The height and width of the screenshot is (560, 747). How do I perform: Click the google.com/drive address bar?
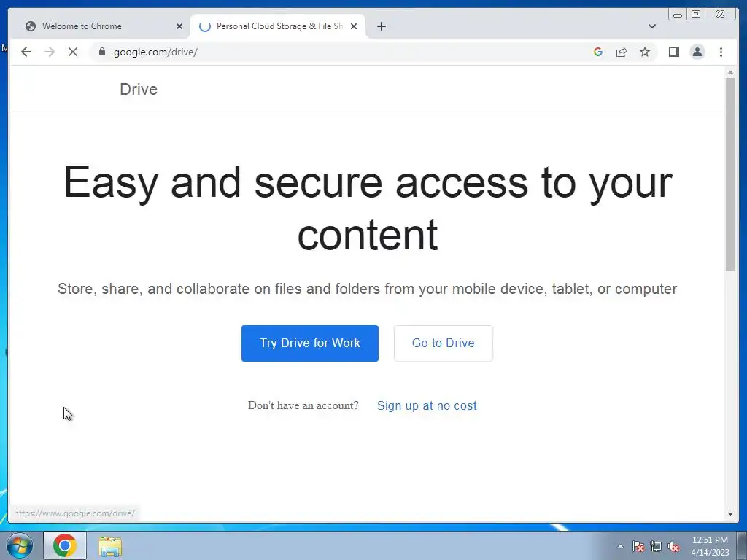(x=343, y=52)
